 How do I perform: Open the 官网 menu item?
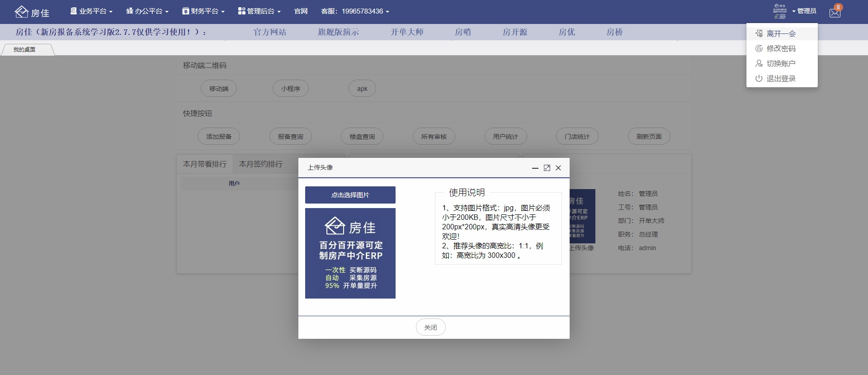[301, 11]
